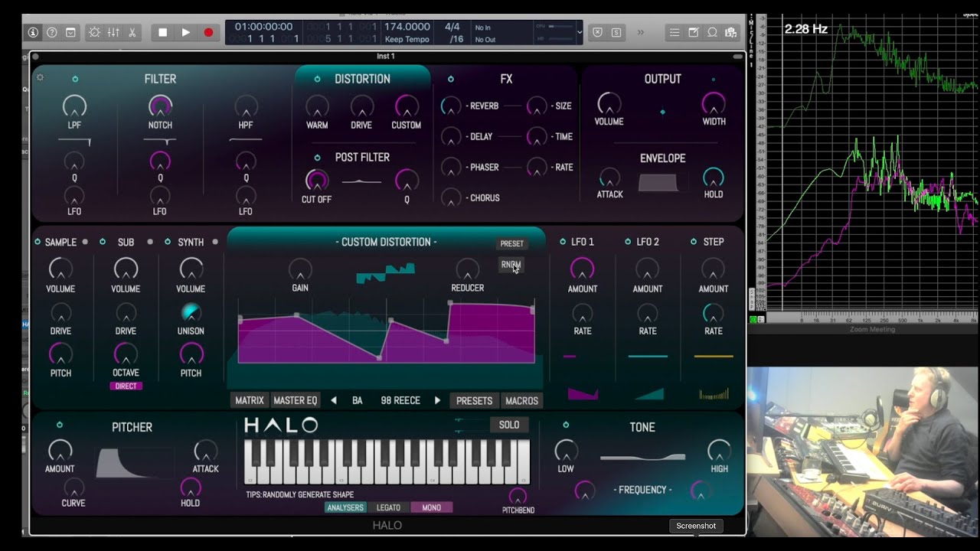
Task: Open the Note Pads icon
Action: tap(694, 32)
